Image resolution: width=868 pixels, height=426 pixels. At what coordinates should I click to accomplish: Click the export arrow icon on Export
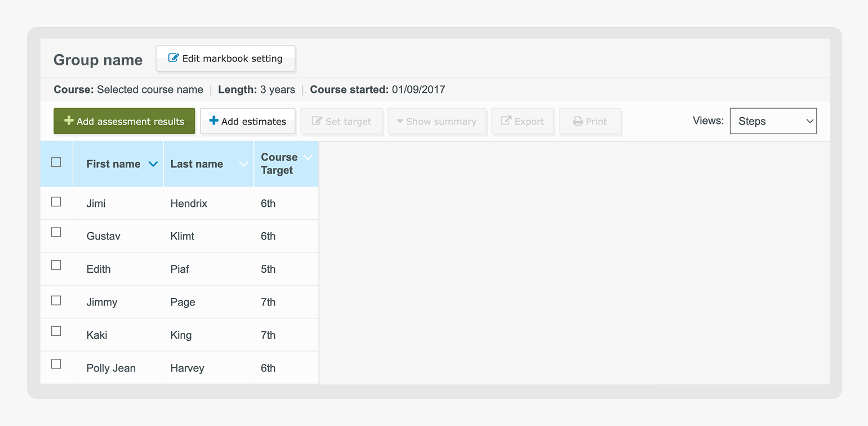click(506, 121)
